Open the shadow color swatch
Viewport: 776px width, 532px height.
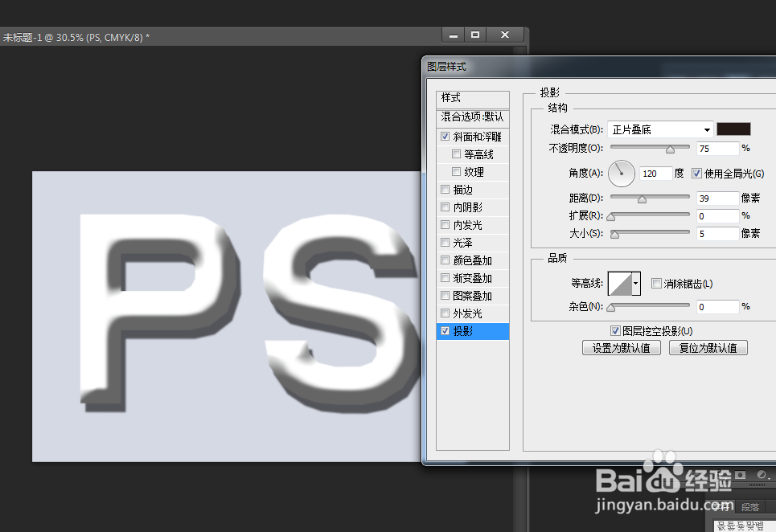coord(733,129)
